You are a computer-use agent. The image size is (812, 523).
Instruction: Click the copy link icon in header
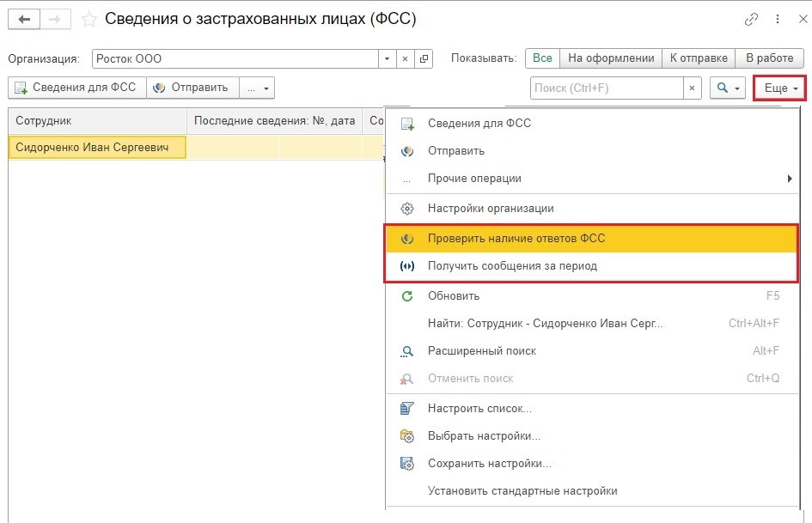tap(752, 19)
